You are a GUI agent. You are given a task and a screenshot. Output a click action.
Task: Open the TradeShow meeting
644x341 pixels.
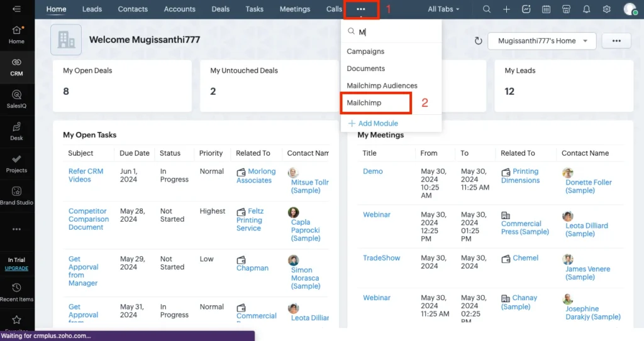click(x=381, y=258)
